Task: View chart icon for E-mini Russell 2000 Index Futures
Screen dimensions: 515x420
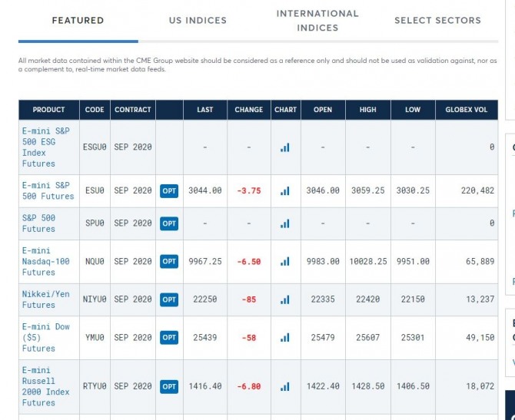Action: click(x=285, y=386)
